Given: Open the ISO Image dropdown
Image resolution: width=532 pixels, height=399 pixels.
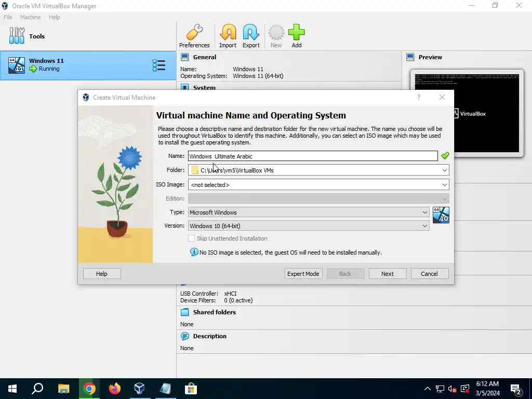Looking at the screenshot, I should (x=445, y=184).
